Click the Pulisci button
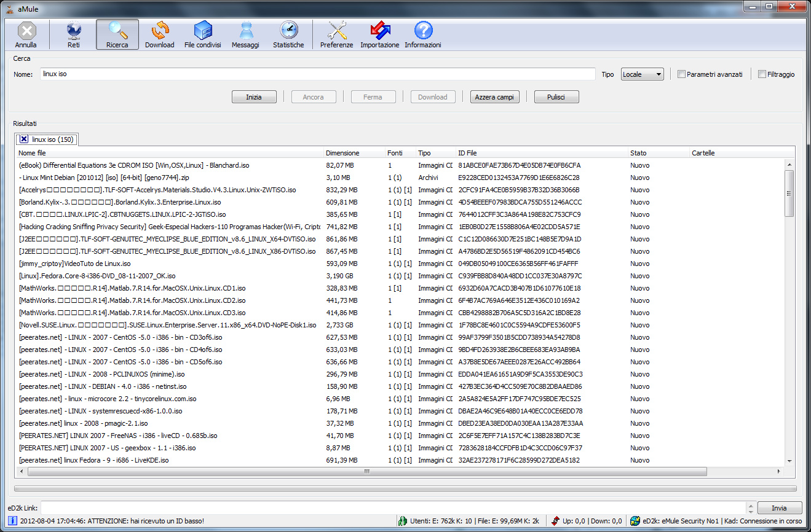 (x=556, y=97)
